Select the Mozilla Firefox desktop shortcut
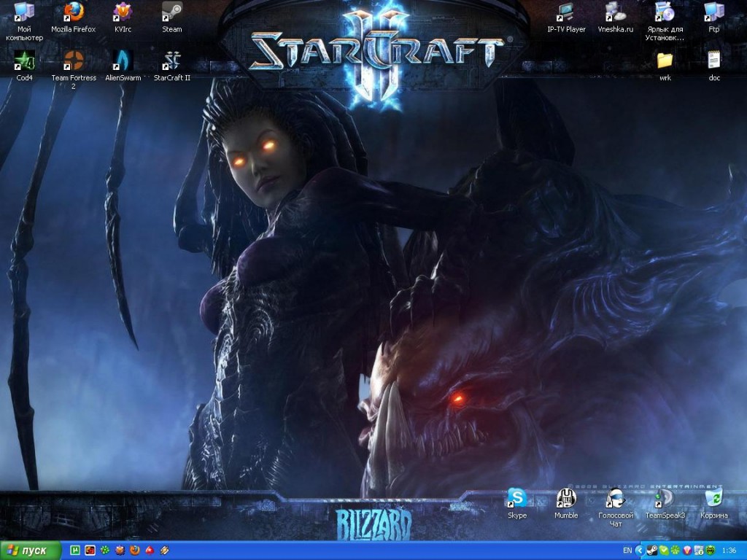The height and width of the screenshot is (560, 747). (74, 17)
